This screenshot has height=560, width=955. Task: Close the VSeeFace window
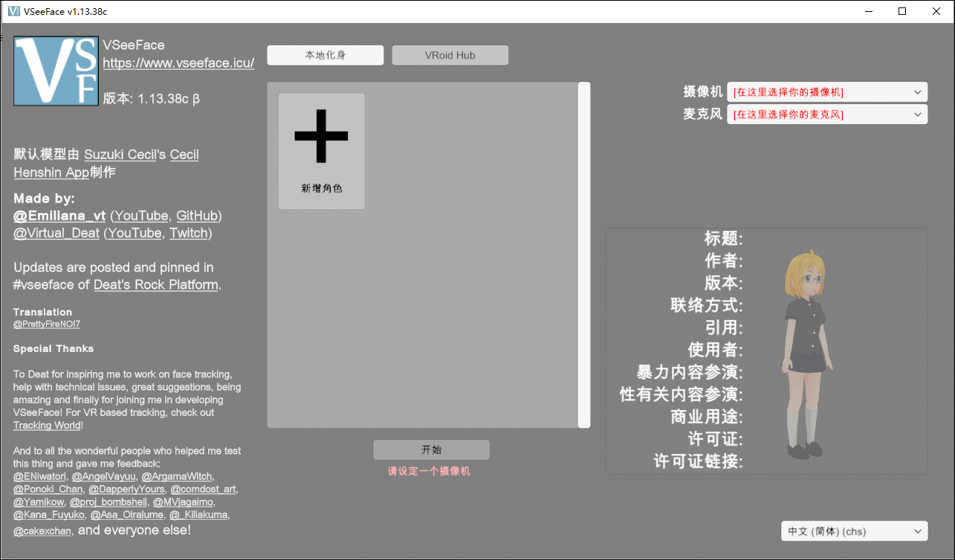[x=937, y=11]
